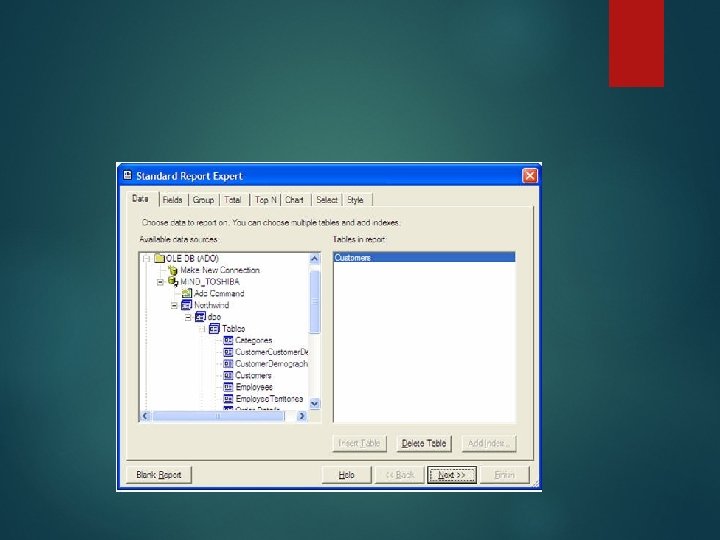Collapse the MIND_TOSHIBA node
This screenshot has height=540, width=720.
160,282
